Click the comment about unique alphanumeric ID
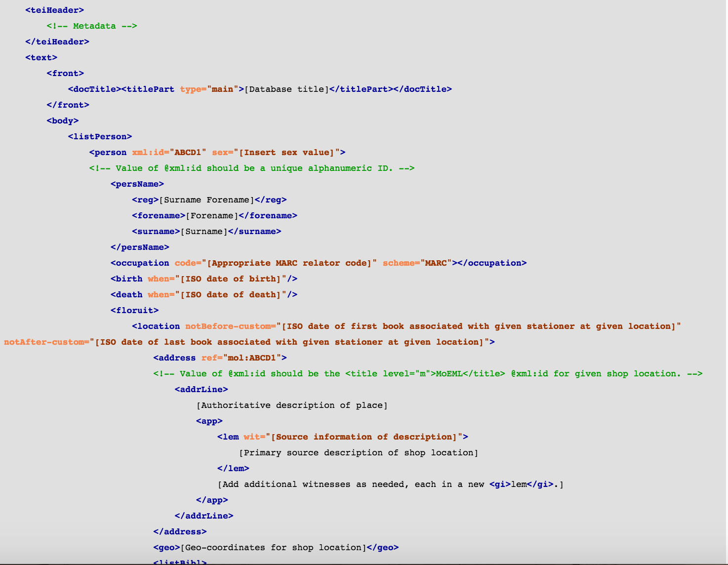Image resolution: width=728 pixels, height=565 pixels. point(252,168)
